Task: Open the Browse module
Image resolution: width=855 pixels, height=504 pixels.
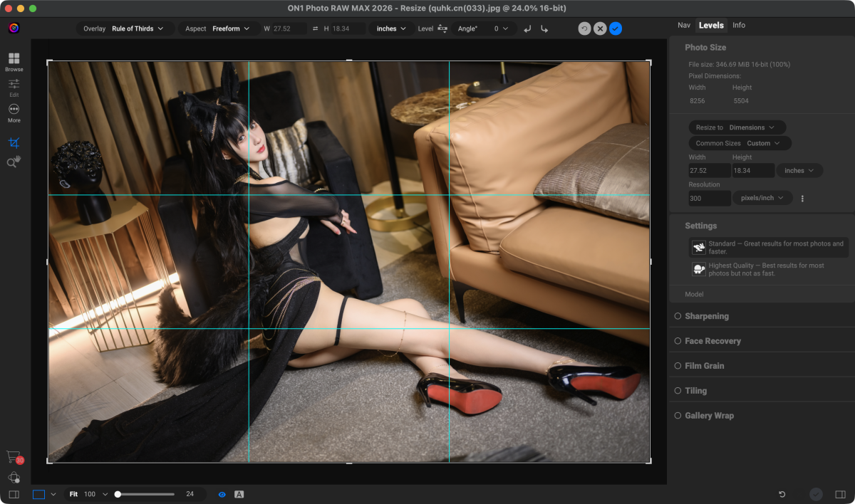Action: click(x=14, y=61)
